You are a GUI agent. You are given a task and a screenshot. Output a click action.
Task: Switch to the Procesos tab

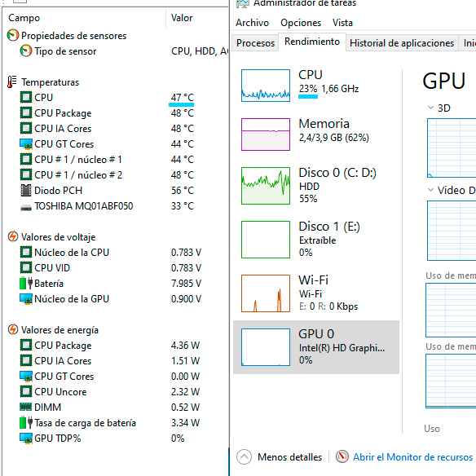(255, 43)
